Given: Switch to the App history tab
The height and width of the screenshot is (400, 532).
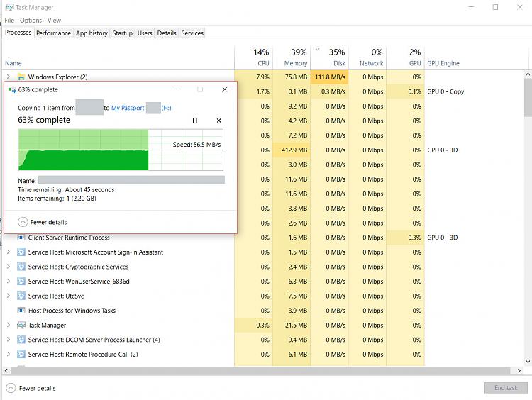Looking at the screenshot, I should (x=92, y=33).
